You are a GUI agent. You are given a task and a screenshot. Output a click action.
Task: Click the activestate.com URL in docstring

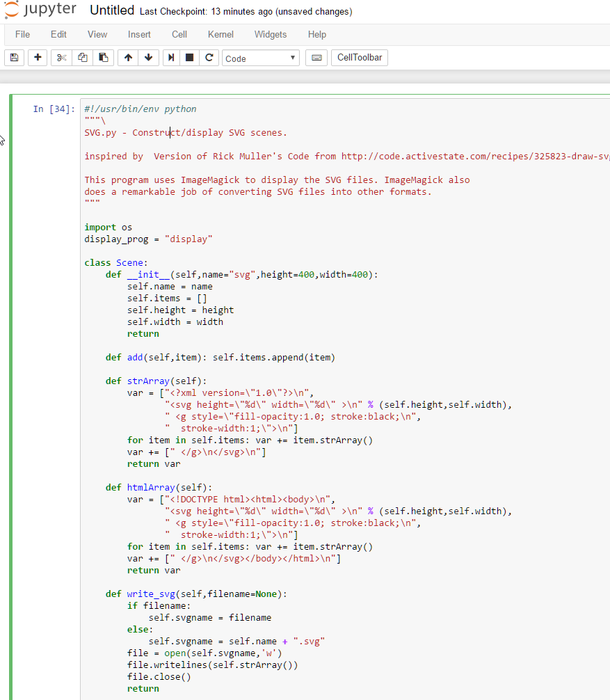click(x=475, y=157)
